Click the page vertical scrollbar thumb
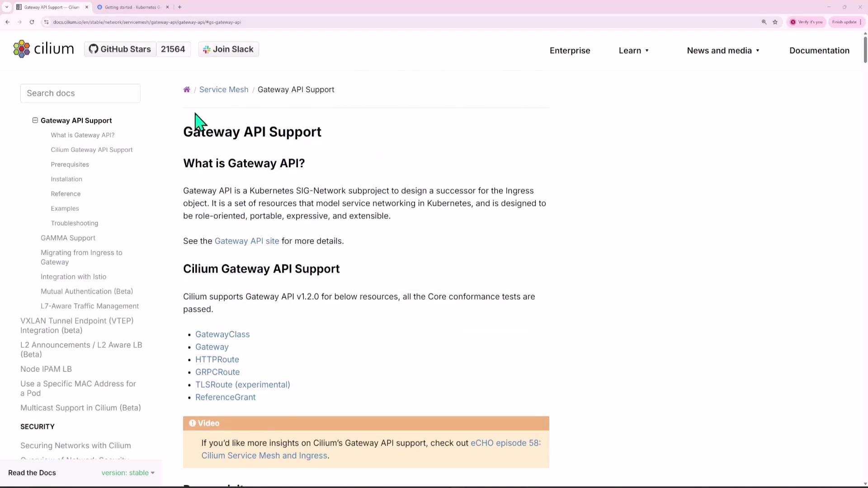The image size is (868, 488). click(865, 49)
